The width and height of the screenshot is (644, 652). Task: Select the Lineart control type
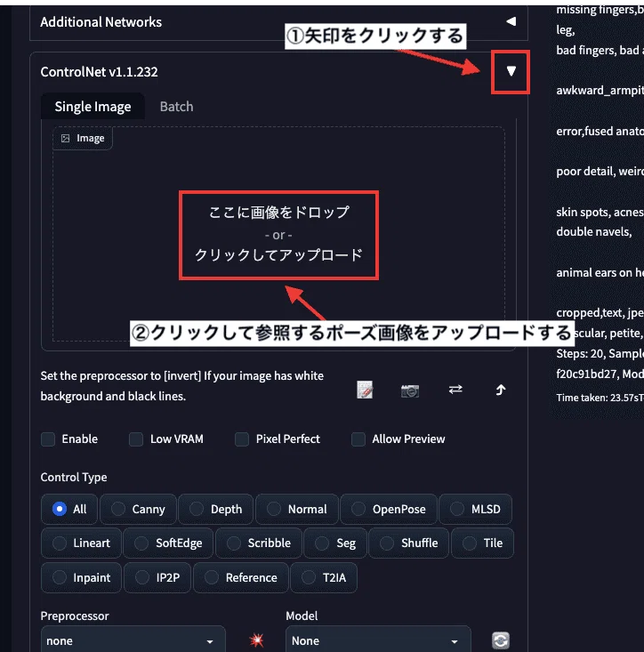(81, 543)
